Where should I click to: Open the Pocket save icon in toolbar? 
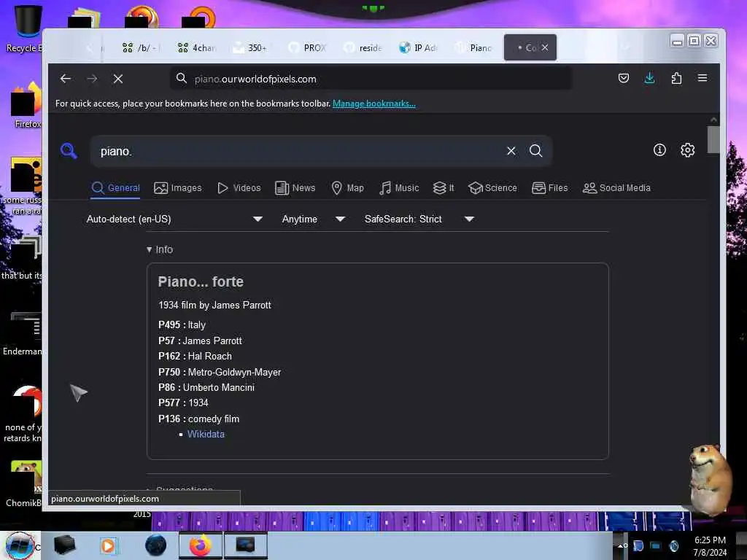click(624, 78)
